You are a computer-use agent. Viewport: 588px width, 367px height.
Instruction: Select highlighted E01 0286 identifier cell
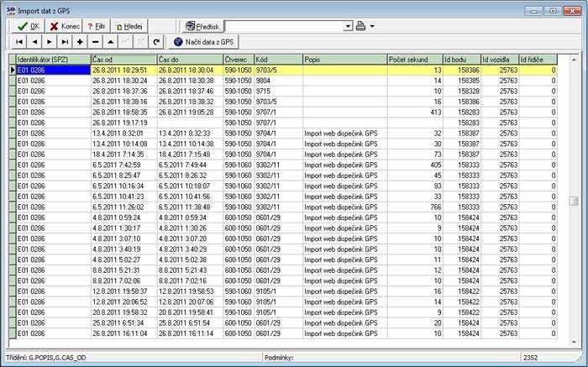click(54, 70)
